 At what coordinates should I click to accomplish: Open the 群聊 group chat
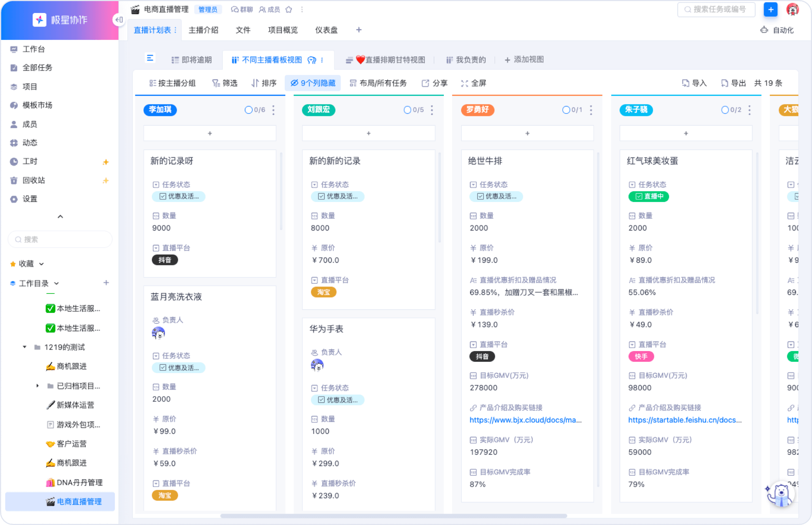[x=242, y=10]
